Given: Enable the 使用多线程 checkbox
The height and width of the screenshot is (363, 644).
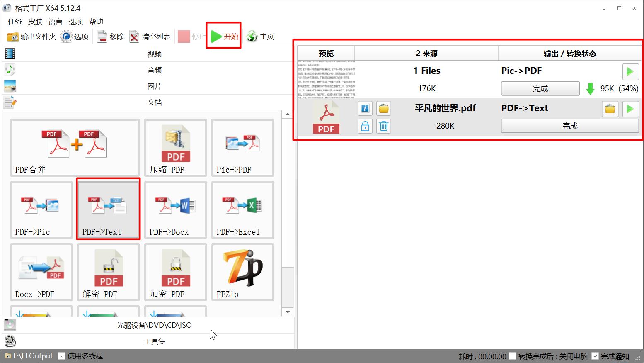Looking at the screenshot, I should tap(62, 356).
